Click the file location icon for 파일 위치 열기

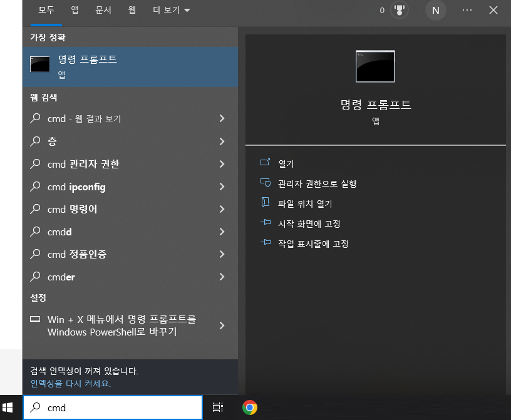(266, 202)
